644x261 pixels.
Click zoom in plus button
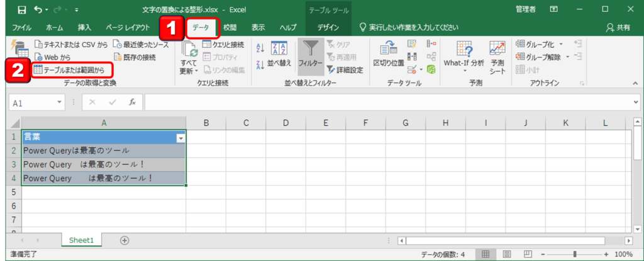click(x=606, y=254)
